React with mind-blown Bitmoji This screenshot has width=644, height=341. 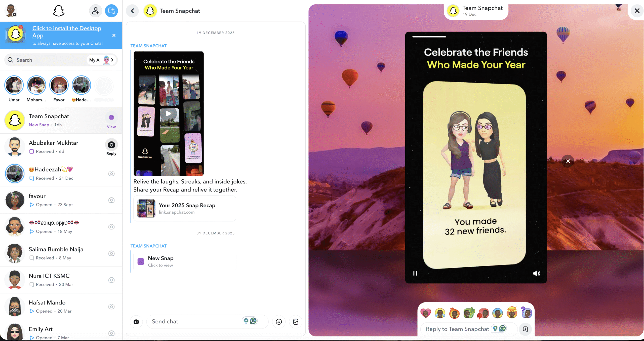click(x=512, y=313)
